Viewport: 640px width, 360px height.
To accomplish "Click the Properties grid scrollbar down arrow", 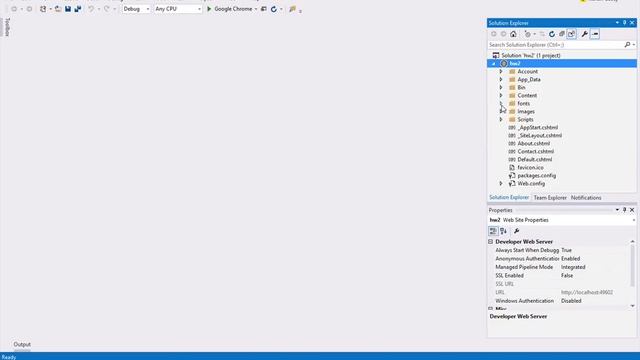I will [633, 306].
